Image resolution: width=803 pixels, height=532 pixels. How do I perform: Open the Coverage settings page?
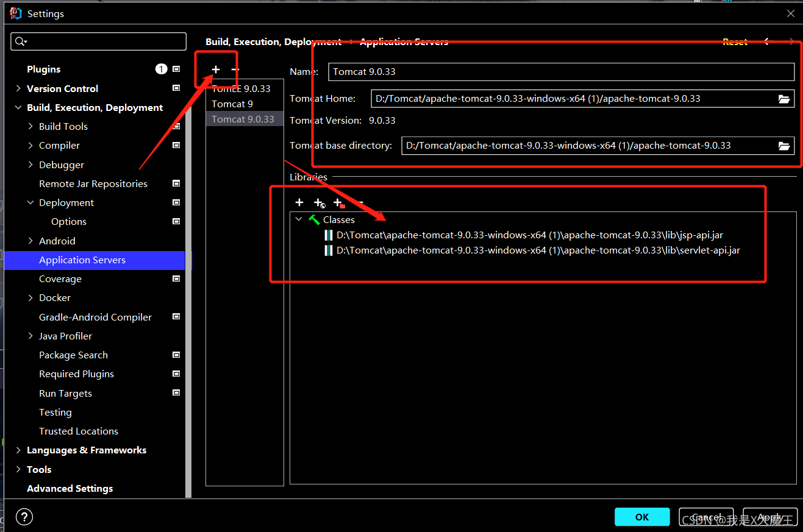[x=60, y=278]
